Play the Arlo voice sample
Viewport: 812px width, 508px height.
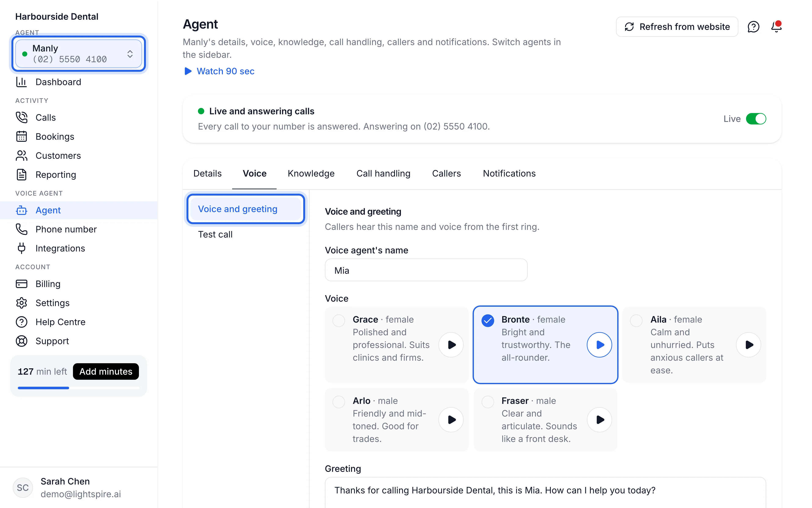point(451,420)
